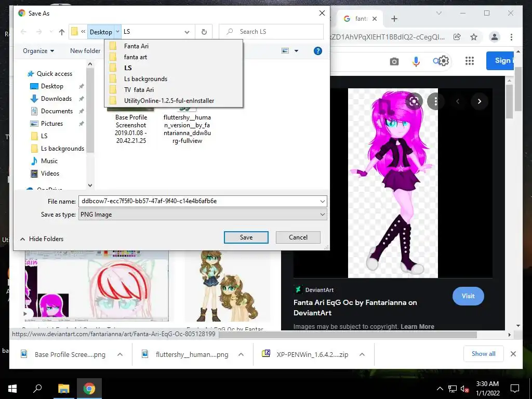
Task: Collapse with Hide Folders
Action: click(x=42, y=239)
